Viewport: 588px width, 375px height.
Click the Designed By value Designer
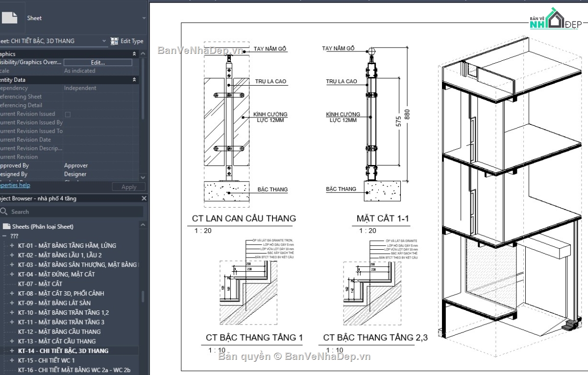point(75,174)
